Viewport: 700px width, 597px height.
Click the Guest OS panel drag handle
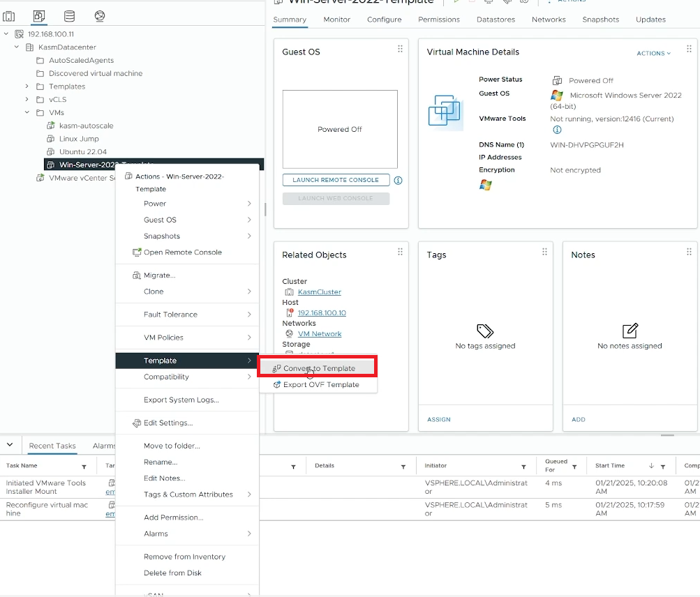pyautogui.click(x=400, y=49)
